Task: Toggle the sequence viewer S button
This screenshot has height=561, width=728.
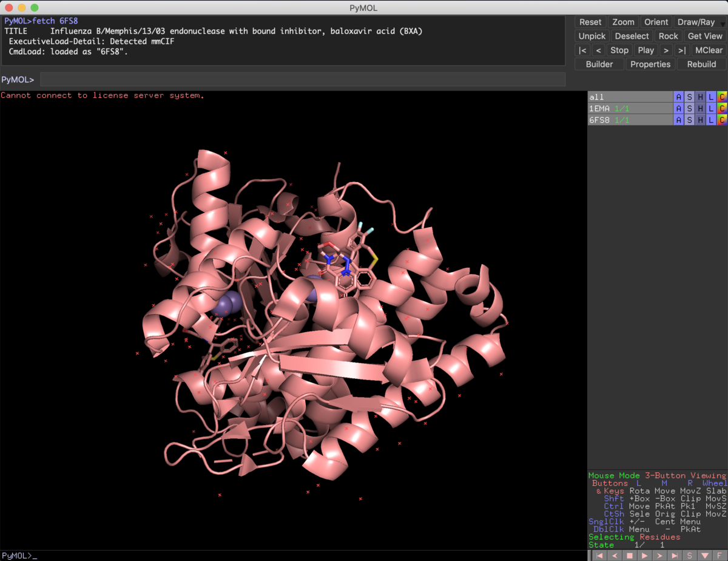Action: coord(690,556)
